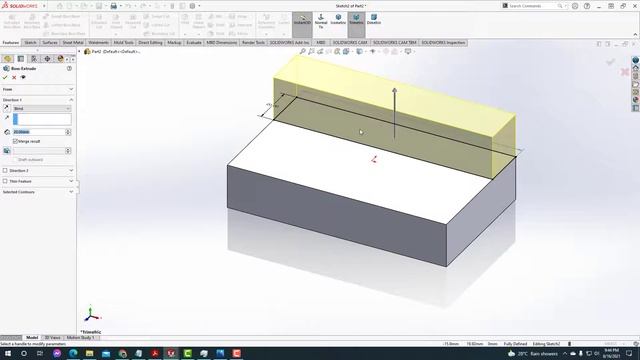
Task: Open Hide/Show Items dropdown icon
Action: pos(373,51)
